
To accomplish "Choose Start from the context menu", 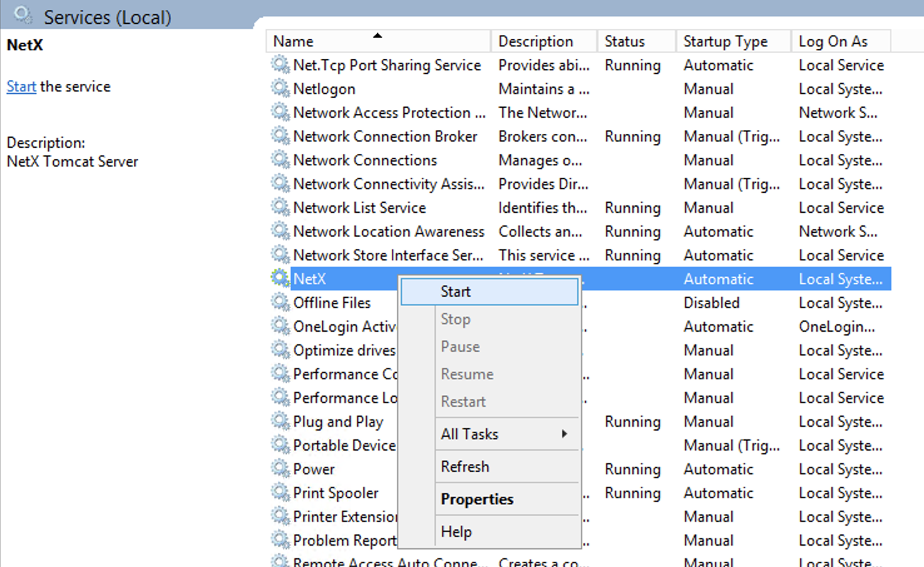I will tap(455, 292).
